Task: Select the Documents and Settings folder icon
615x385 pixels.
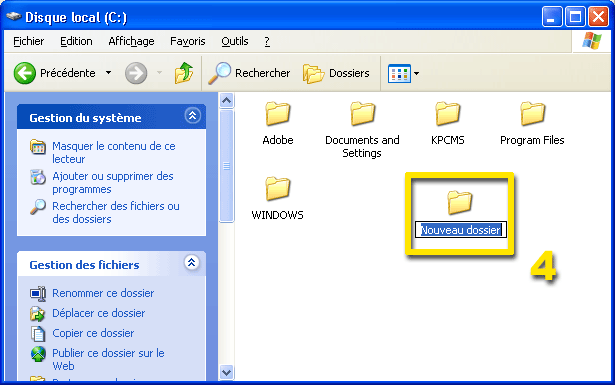Action: 362,114
